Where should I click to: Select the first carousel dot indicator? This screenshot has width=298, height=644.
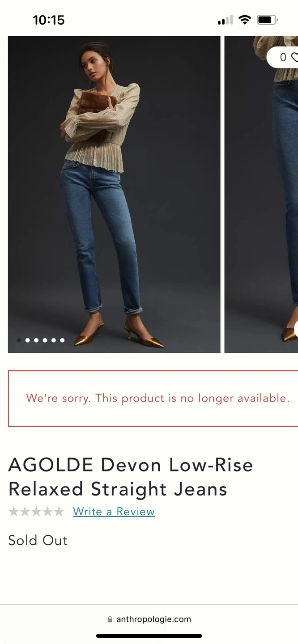point(19,340)
